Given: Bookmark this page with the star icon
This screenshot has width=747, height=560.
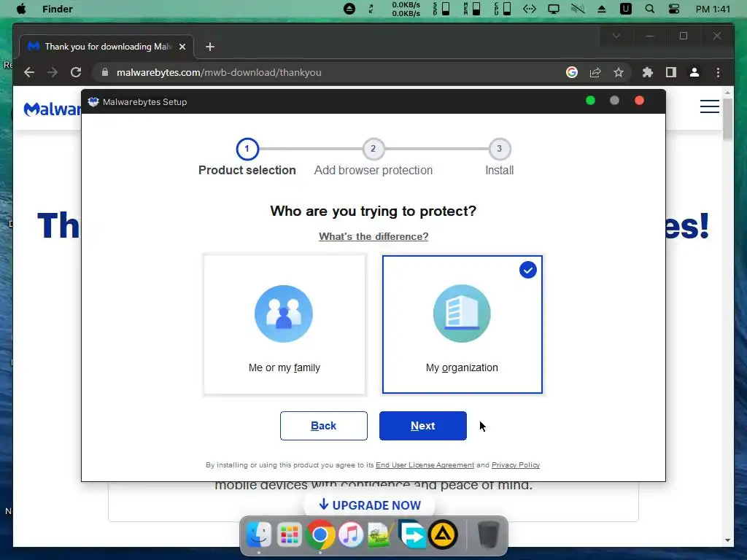Looking at the screenshot, I should coord(619,72).
